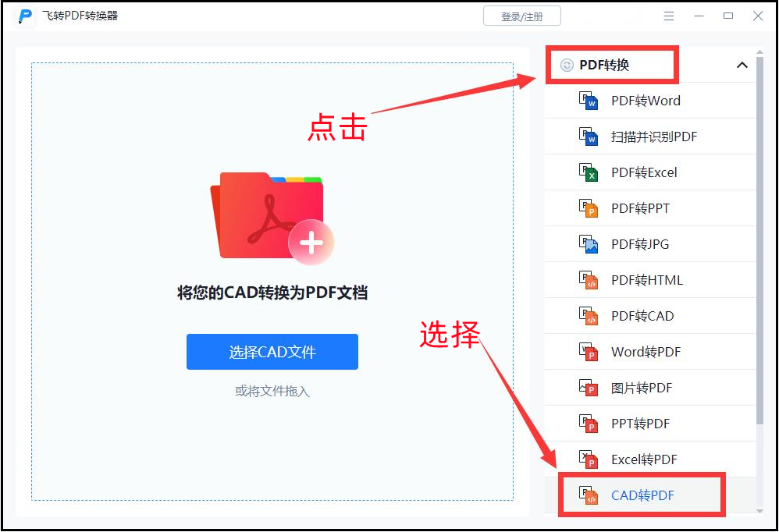
Task: Click the Excel转PDF icon
Action: (x=589, y=459)
